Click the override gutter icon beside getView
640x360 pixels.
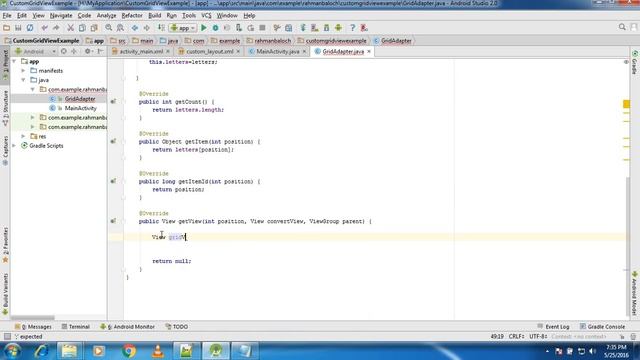(x=113, y=221)
